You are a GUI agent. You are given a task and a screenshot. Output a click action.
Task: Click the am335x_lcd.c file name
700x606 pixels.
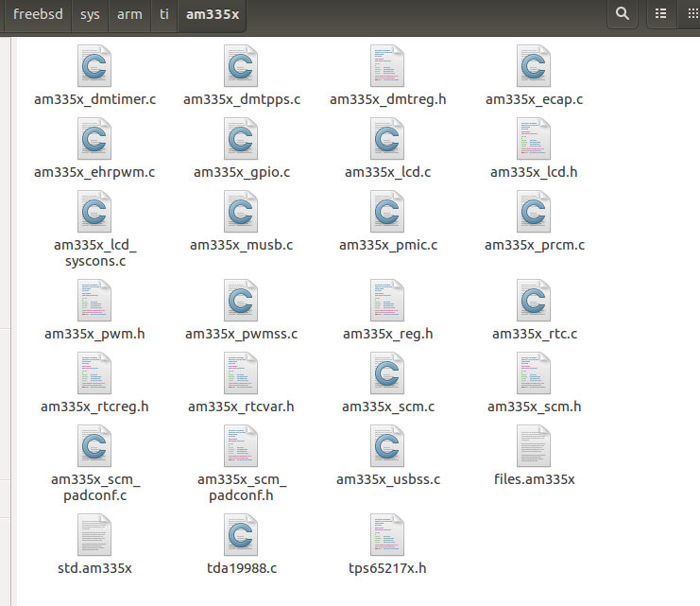[x=388, y=172]
